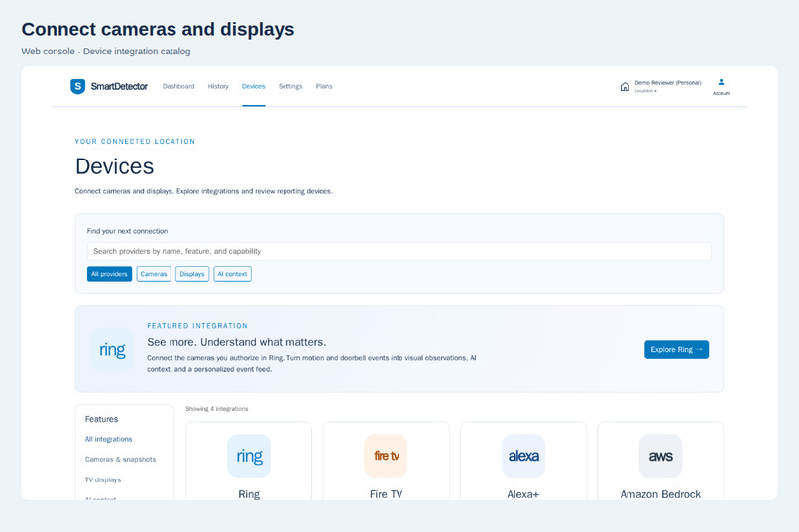Select the AWS Amazon Bedrock logo
799x532 pixels.
click(x=660, y=456)
